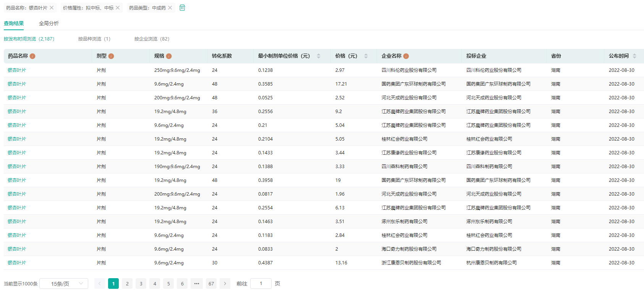The height and width of the screenshot is (290, 644).
Task: Select the 按企业浏览 (82) view
Action: (152, 39)
